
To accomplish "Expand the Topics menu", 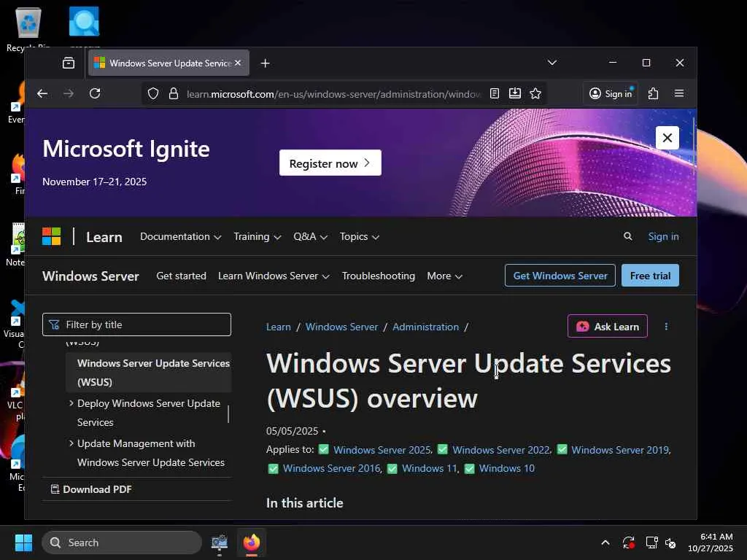I will click(359, 237).
